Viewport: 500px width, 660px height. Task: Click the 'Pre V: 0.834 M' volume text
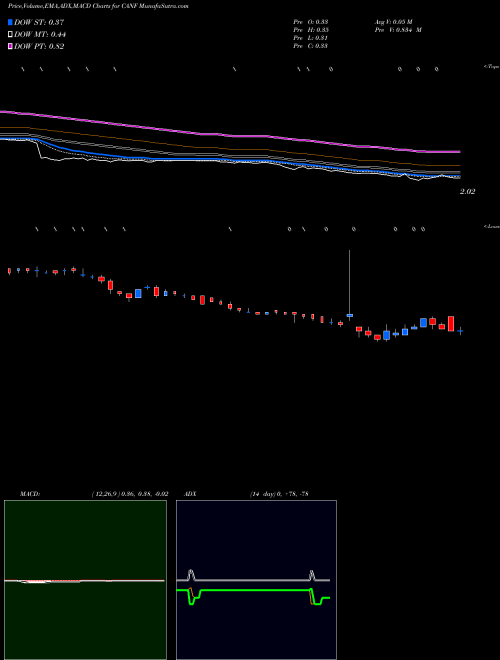click(399, 30)
